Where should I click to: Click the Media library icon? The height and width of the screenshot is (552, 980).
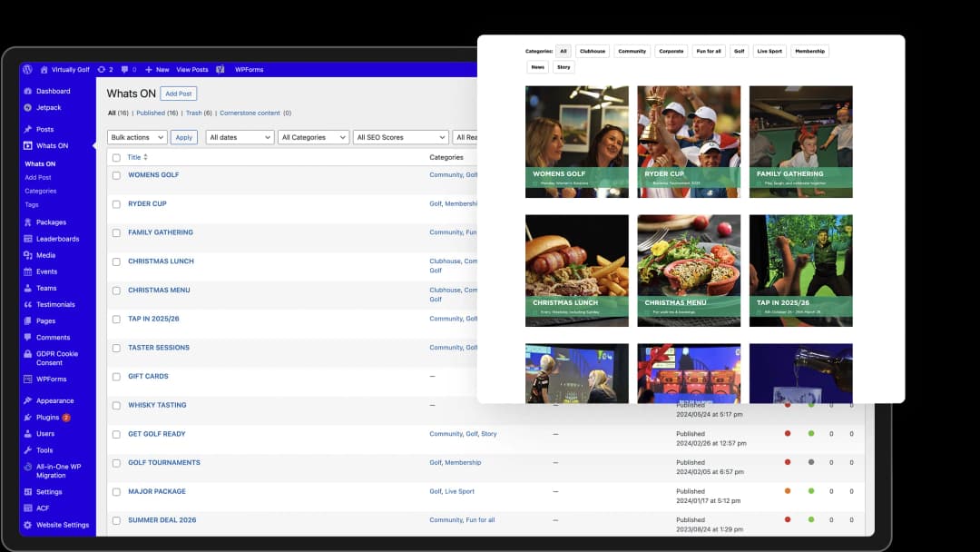[27, 256]
